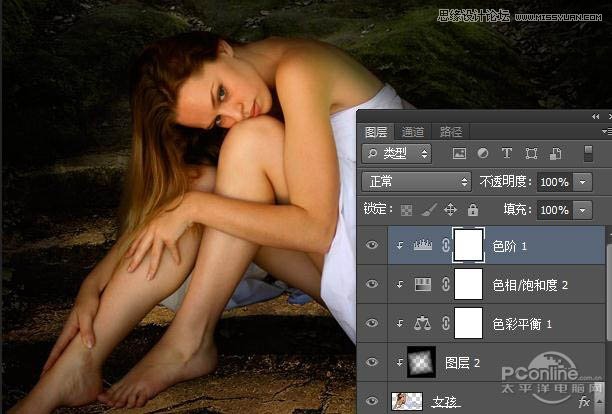The image size is (612, 414).
Task: Click clipping arrow on 图层 2 layer
Action: (x=400, y=362)
